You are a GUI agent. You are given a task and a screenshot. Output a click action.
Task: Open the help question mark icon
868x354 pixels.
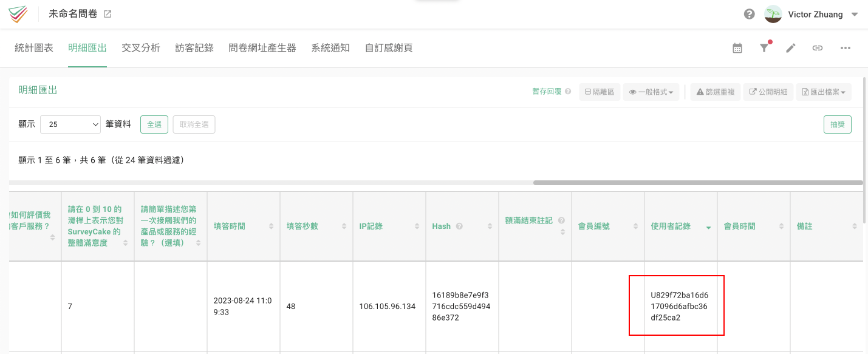click(750, 14)
